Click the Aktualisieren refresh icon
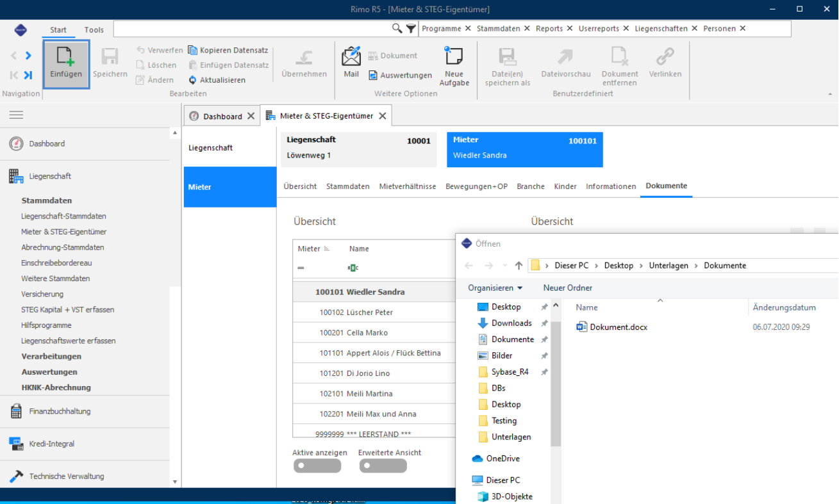Image resolution: width=839 pixels, height=504 pixels. click(193, 80)
